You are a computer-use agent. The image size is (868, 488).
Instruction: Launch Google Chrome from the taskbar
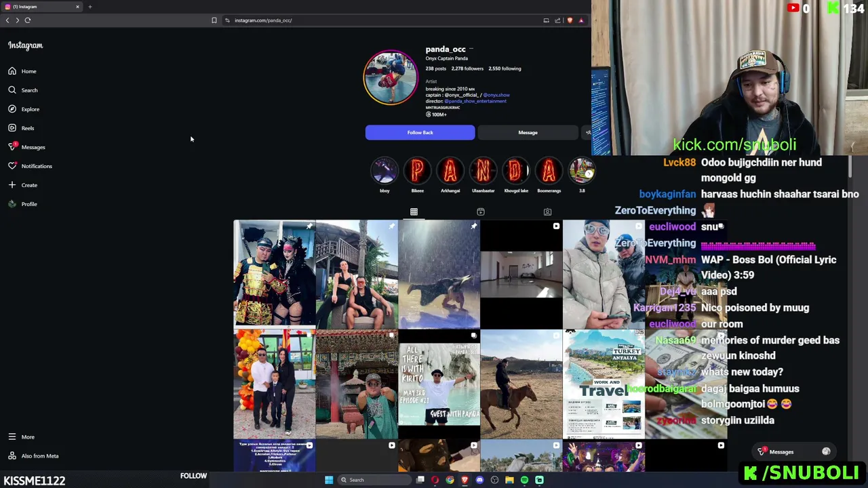click(450, 480)
